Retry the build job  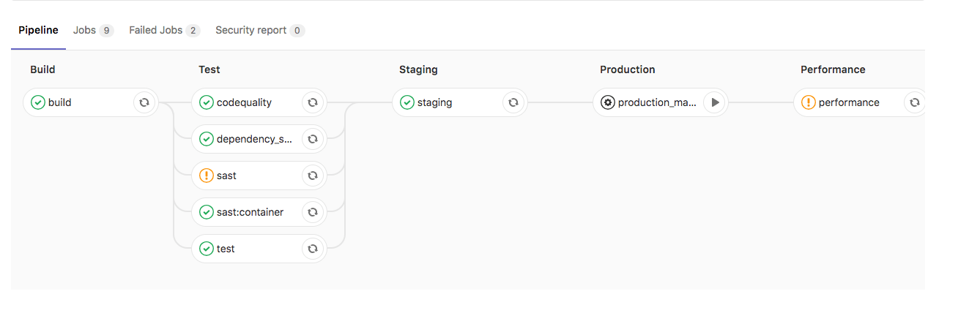[144, 102]
